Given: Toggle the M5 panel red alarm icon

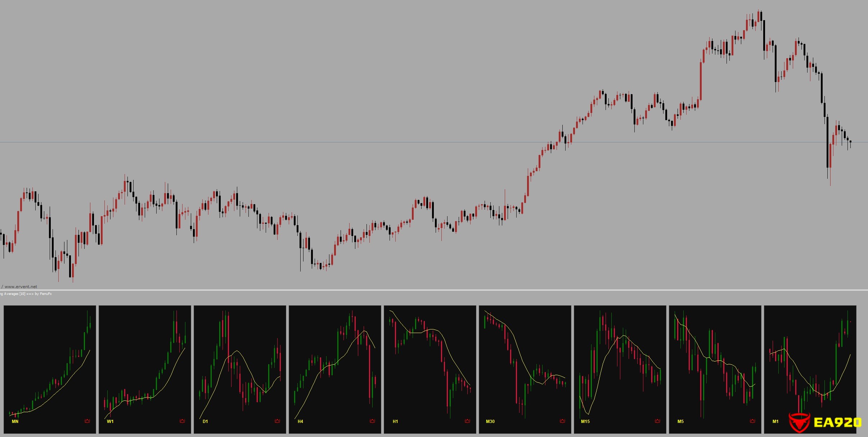Looking at the screenshot, I should [x=752, y=421].
